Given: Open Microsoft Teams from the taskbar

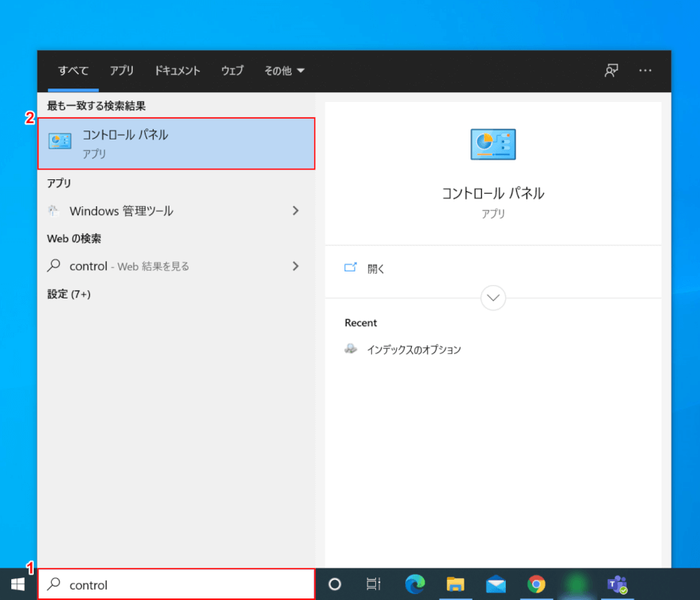Looking at the screenshot, I should 617,584.
